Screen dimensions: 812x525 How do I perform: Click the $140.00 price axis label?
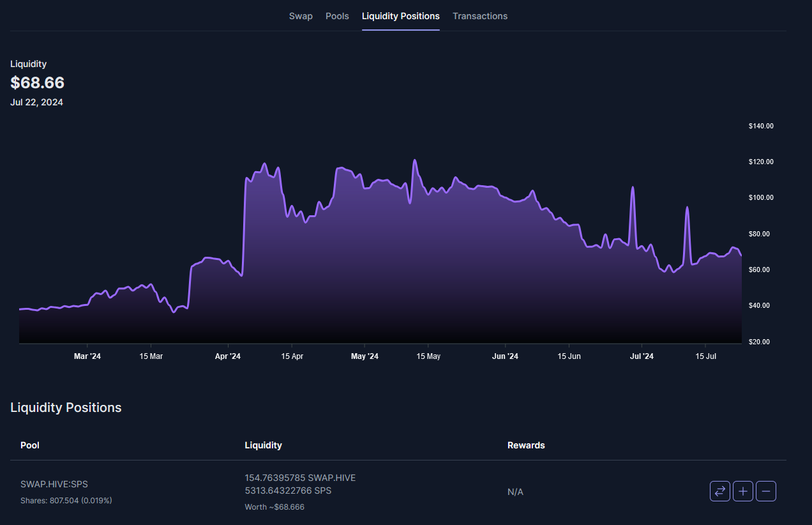coord(761,126)
